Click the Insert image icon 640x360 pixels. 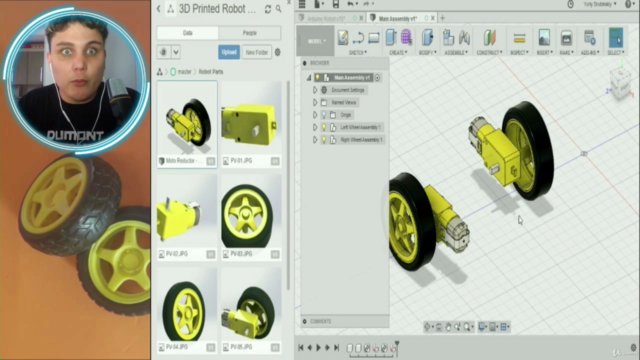[544, 38]
